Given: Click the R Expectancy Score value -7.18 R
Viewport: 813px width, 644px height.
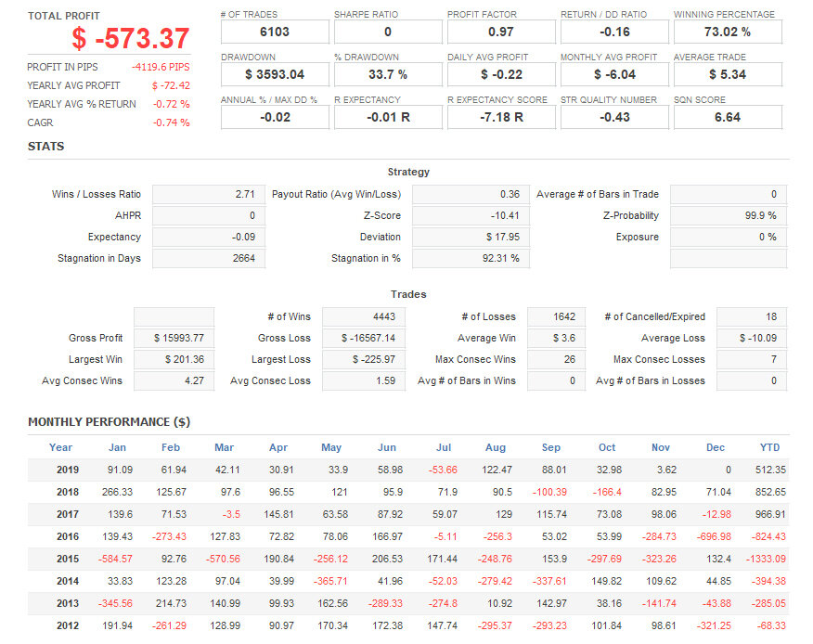Looking at the screenshot, I should tap(501, 118).
